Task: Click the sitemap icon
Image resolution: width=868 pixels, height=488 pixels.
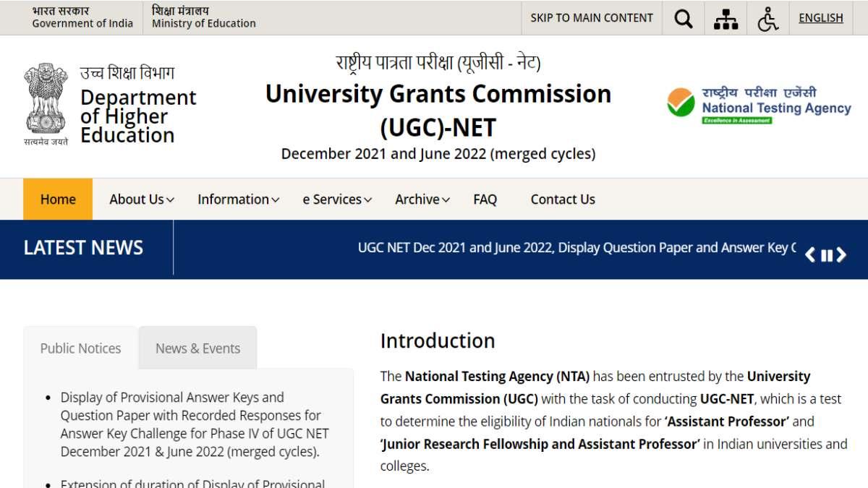Action: pyautogui.click(x=726, y=17)
